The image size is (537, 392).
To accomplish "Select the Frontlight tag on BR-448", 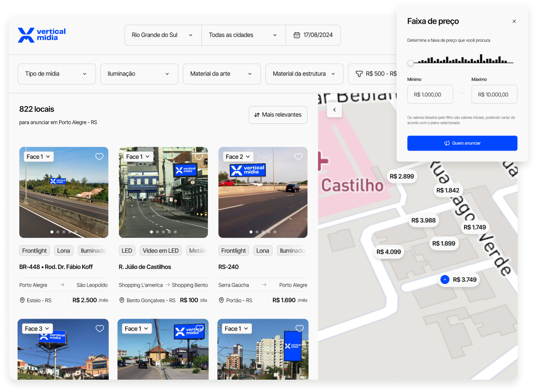I will coord(35,251).
